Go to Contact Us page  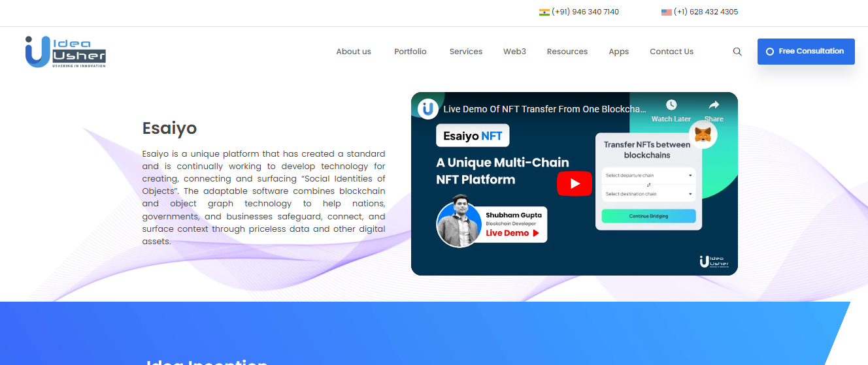click(671, 52)
